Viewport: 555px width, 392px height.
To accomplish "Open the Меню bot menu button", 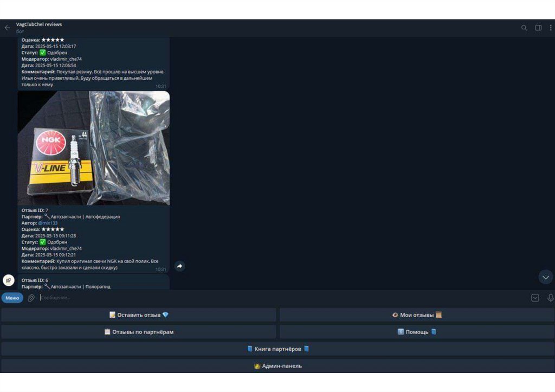I will click(12, 298).
